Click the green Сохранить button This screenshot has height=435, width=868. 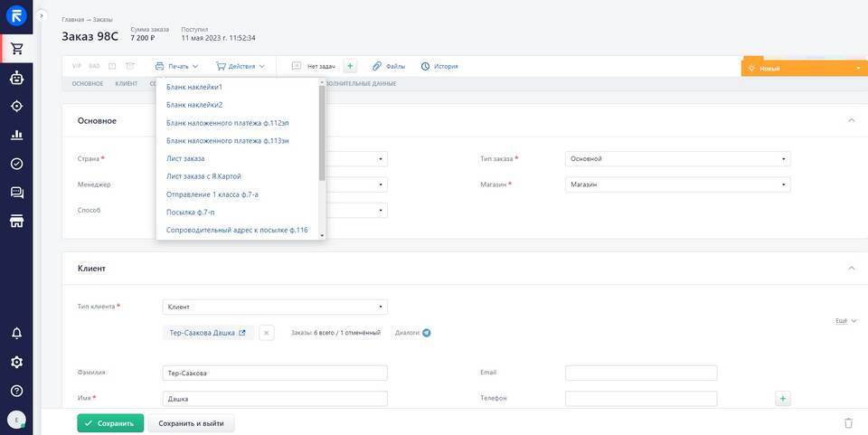(x=110, y=423)
